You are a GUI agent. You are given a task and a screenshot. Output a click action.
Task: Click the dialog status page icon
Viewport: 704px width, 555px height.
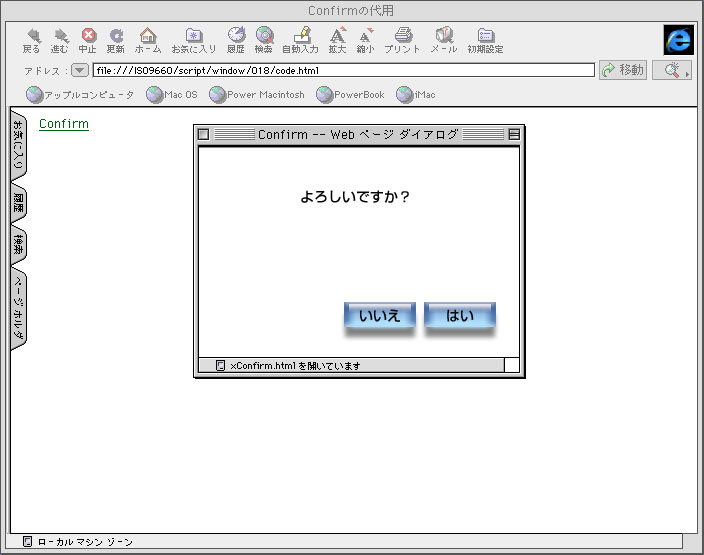(220, 366)
